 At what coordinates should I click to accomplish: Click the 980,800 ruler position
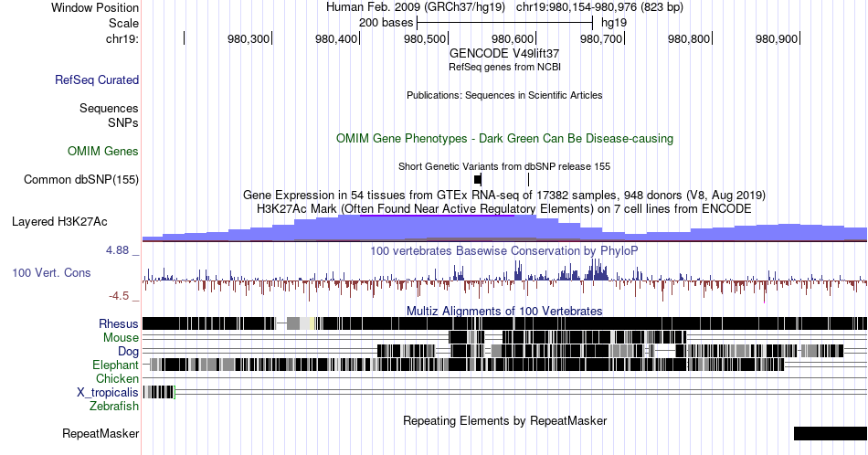click(x=689, y=38)
